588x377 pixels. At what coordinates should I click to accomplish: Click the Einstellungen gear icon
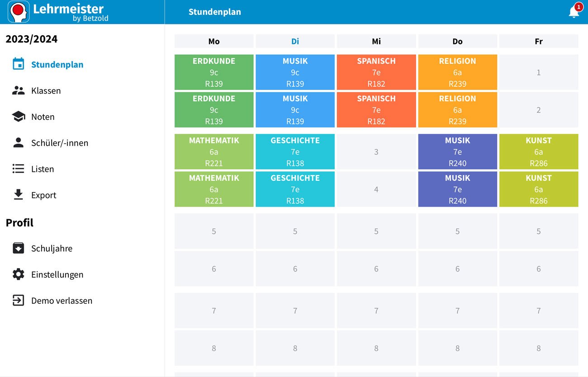coord(18,274)
